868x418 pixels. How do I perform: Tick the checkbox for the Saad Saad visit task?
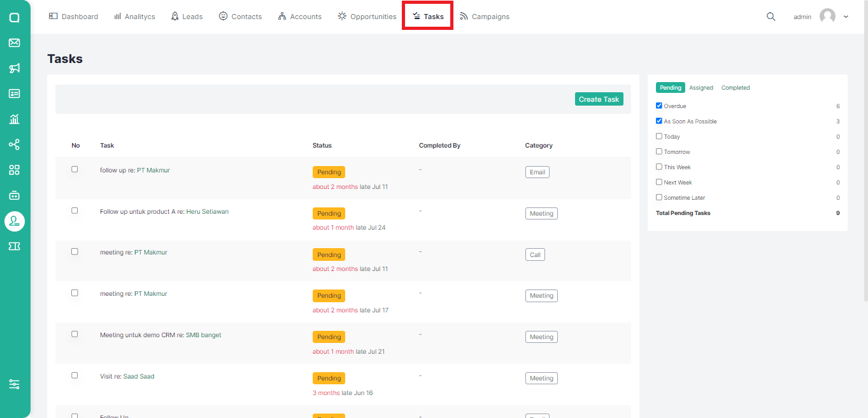[75, 375]
